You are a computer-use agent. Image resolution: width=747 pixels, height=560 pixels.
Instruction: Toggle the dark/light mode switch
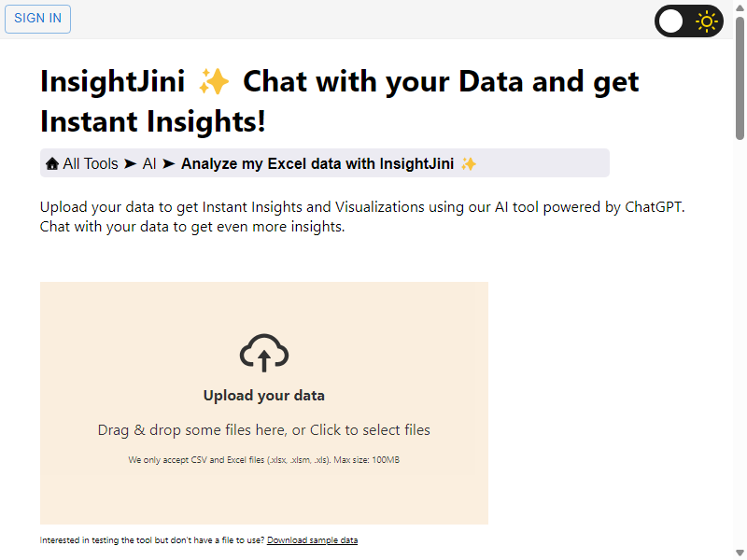coord(689,21)
